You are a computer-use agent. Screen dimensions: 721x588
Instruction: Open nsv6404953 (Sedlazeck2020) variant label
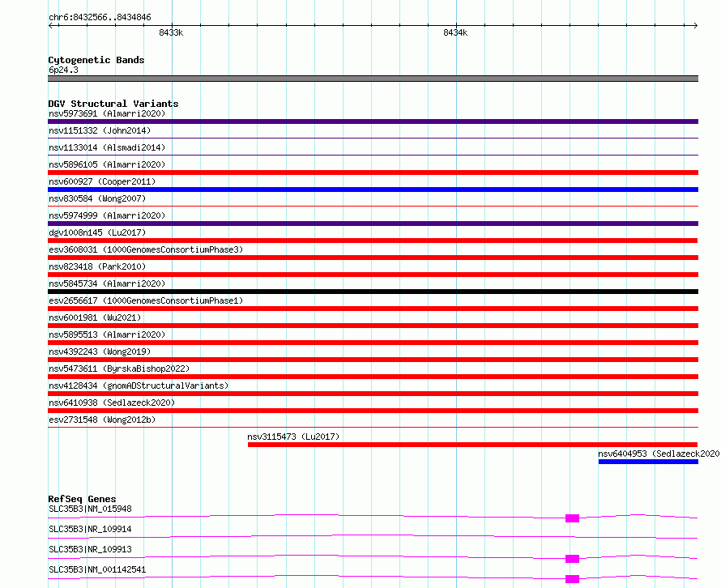click(659, 454)
